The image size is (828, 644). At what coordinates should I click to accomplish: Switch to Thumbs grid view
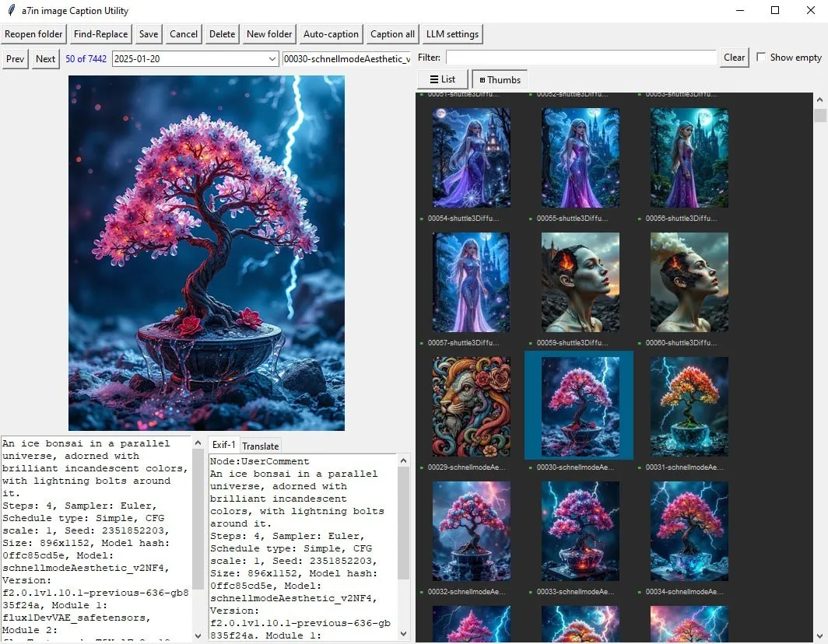click(x=500, y=79)
